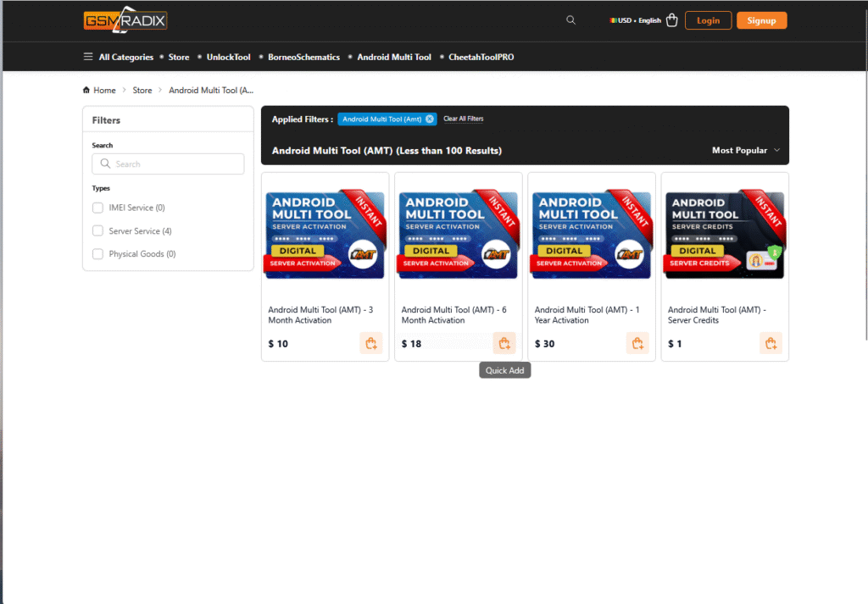Open the shopping bag cart icon
The width and height of the screenshot is (868, 604).
[672, 20]
